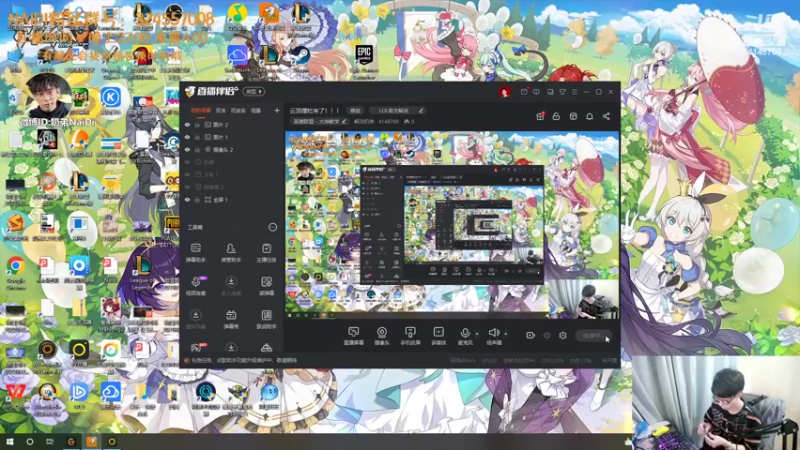Click the record video icon beside the gear

tap(531, 335)
